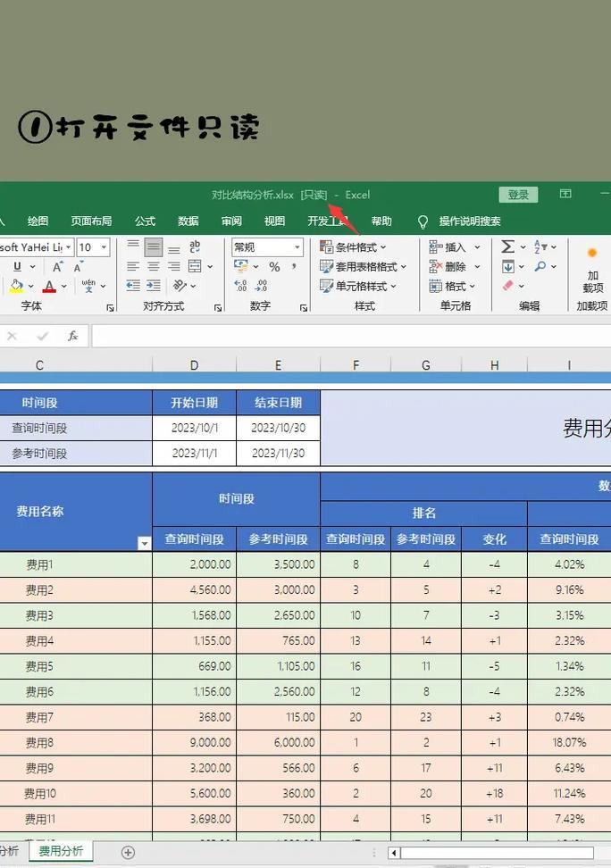Viewport: 611px width, 868px height.
Task: Open the fill color yellow bucket
Action: tap(16, 287)
